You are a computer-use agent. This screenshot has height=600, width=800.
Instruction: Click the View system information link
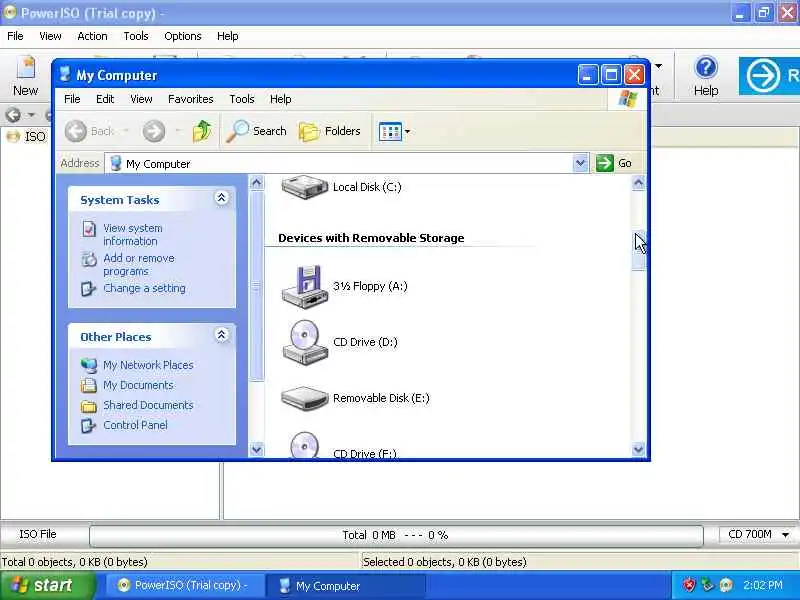[133, 235]
